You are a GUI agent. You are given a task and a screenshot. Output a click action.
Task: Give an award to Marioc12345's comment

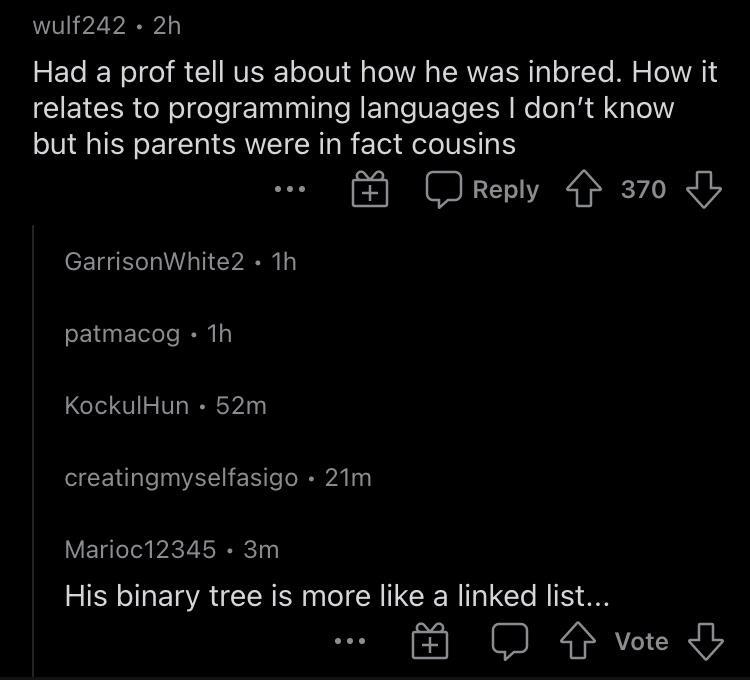429,642
